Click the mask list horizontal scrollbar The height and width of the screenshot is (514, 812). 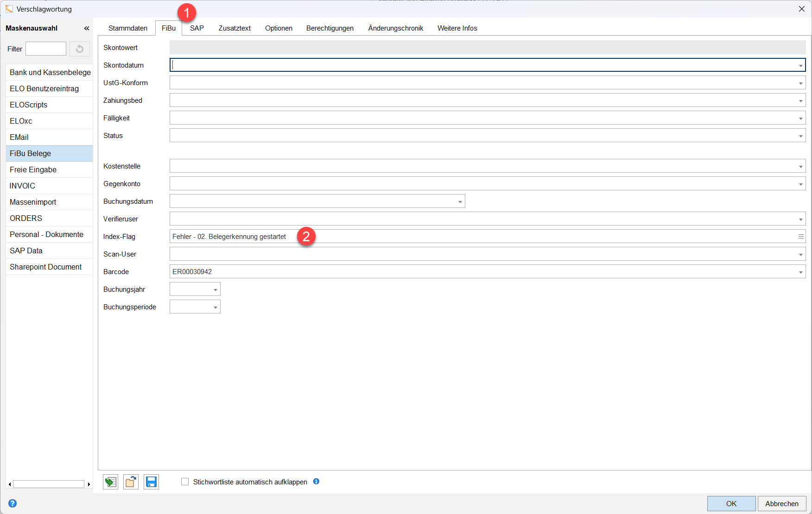click(x=49, y=484)
